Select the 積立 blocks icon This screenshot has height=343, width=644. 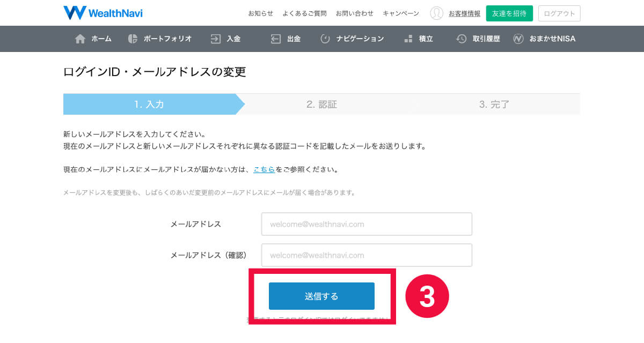[x=408, y=39]
